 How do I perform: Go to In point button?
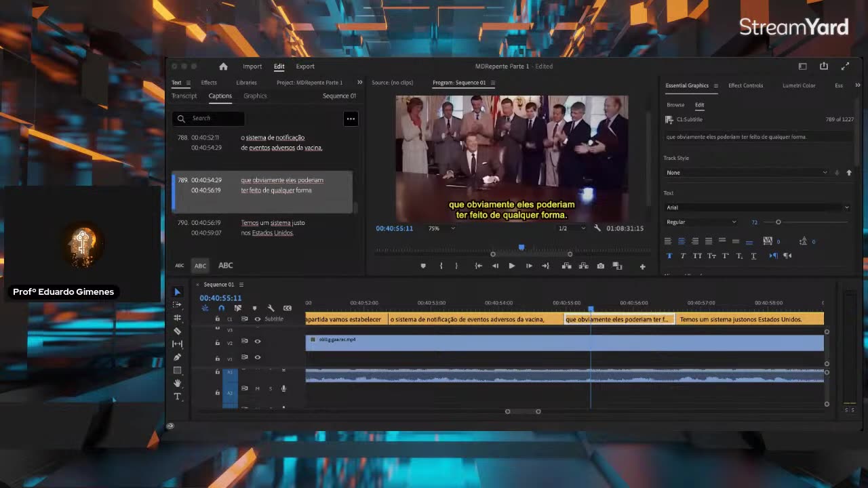coord(478,266)
